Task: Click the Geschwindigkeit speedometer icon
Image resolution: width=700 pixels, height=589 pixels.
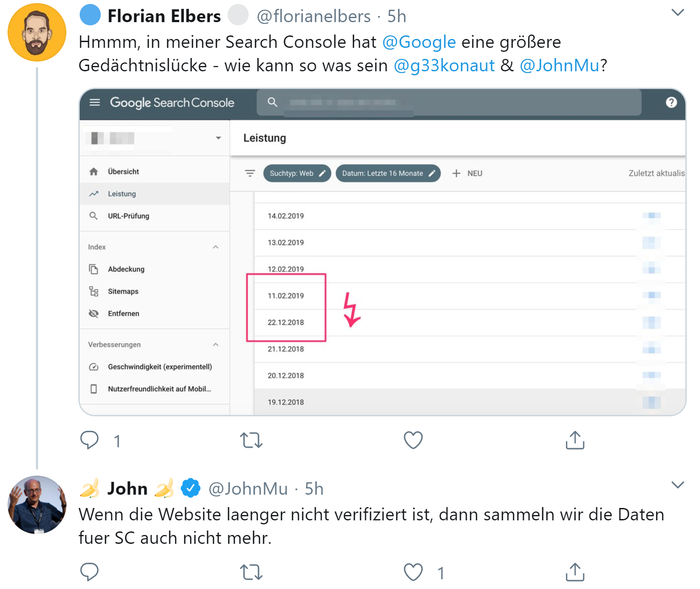Action: click(x=93, y=367)
